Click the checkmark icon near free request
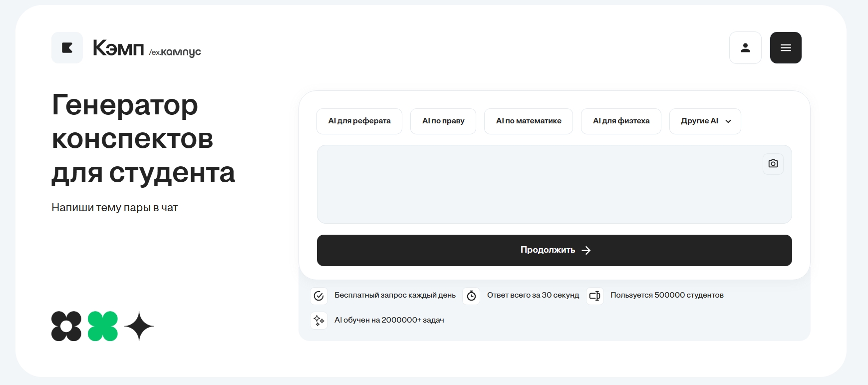 pyautogui.click(x=319, y=296)
